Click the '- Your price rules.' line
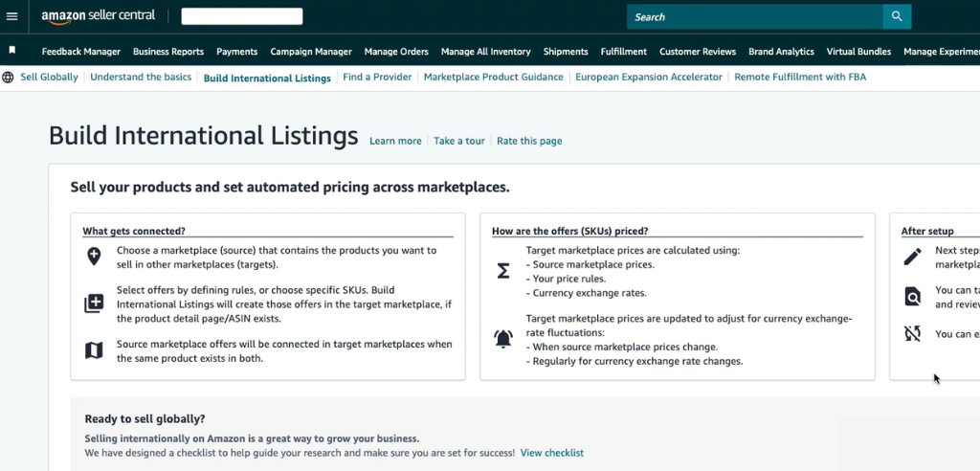This screenshot has height=471, width=980. point(566,279)
